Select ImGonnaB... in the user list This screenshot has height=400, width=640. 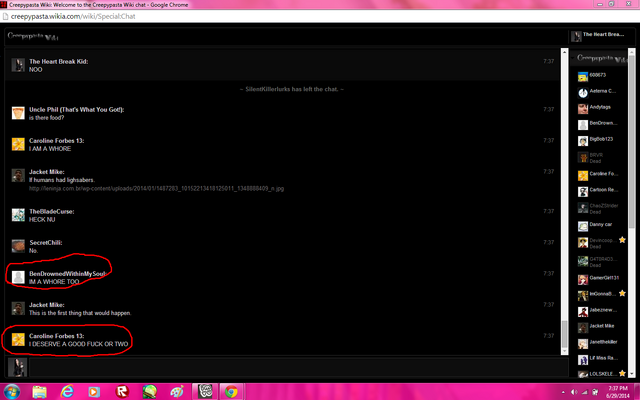coord(599,295)
